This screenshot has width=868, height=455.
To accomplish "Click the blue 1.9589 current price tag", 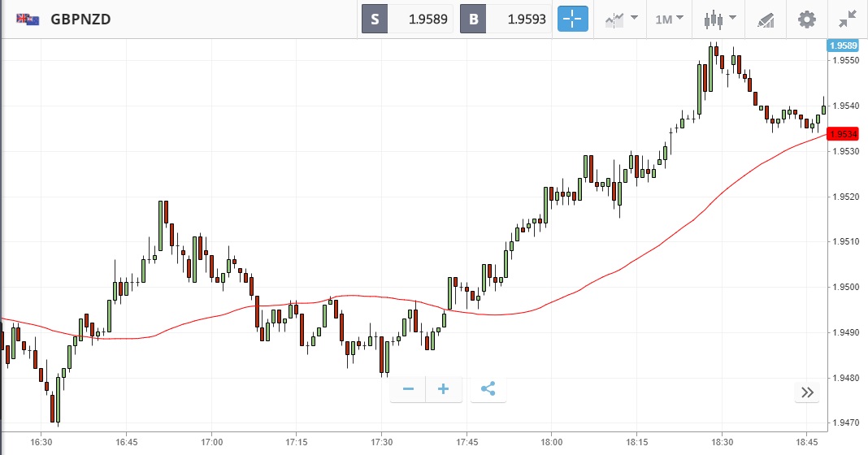I will click(843, 45).
